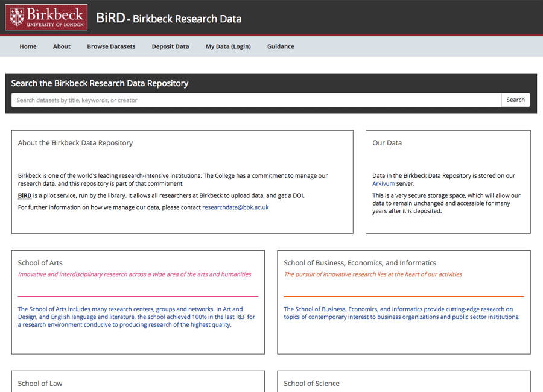Open My Data (Login)

pos(228,46)
